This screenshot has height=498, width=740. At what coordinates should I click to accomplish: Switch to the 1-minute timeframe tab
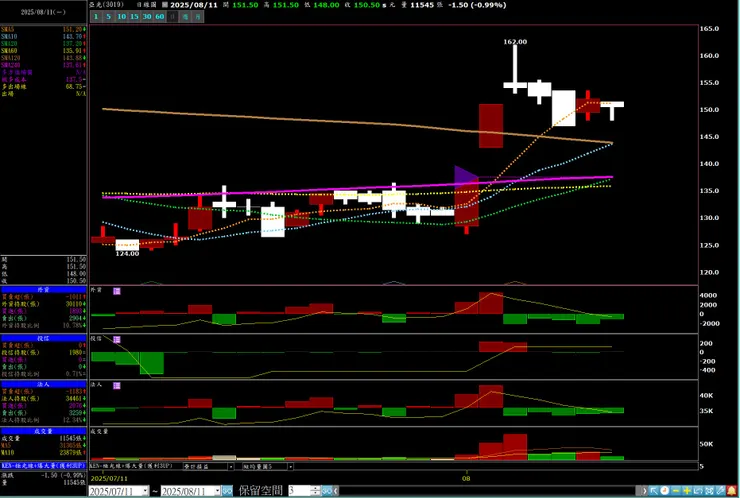pyautogui.click(x=96, y=17)
